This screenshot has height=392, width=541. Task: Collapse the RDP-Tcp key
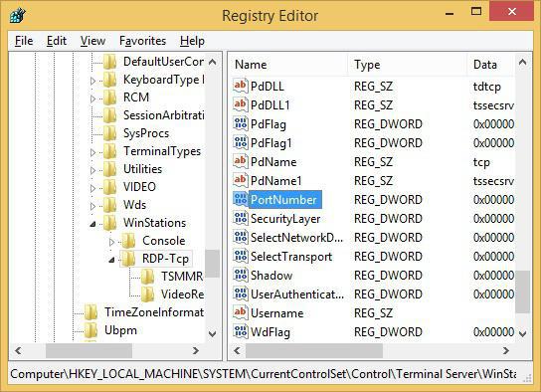click(x=111, y=260)
